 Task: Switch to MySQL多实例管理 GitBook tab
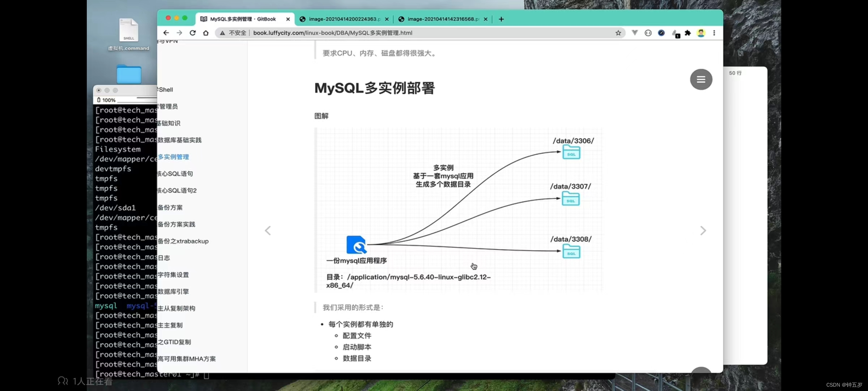point(243,19)
